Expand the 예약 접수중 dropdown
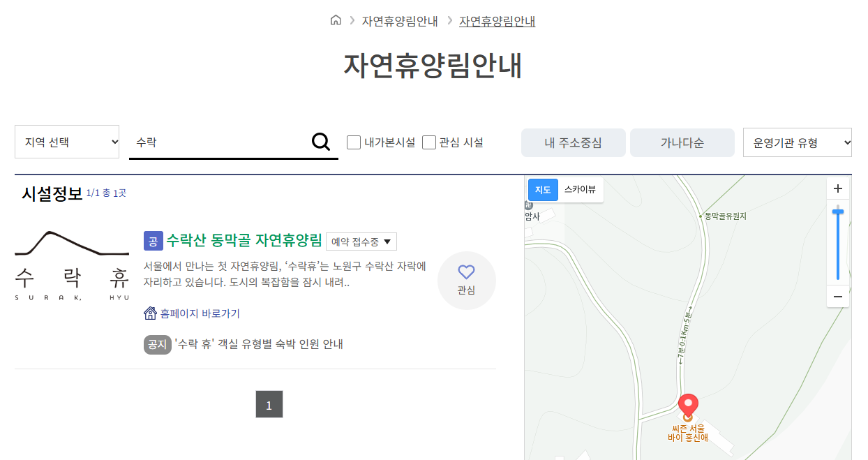The height and width of the screenshot is (460, 868). click(x=361, y=242)
